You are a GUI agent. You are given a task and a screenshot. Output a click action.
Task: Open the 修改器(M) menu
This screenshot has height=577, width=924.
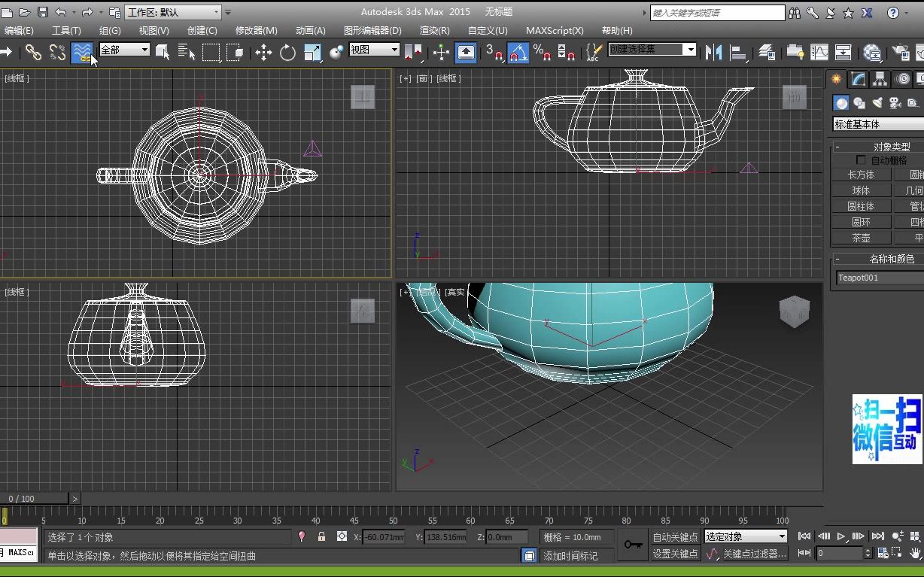pos(256,30)
